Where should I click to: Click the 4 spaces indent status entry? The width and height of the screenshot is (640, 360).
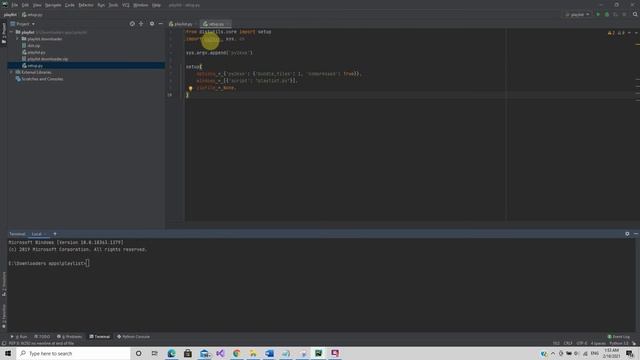click(x=598, y=343)
